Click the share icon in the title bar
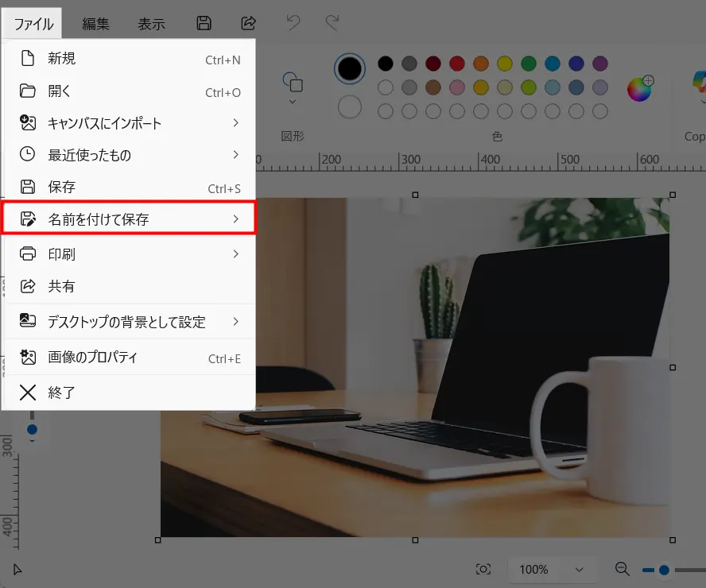706x588 pixels. pos(248,23)
